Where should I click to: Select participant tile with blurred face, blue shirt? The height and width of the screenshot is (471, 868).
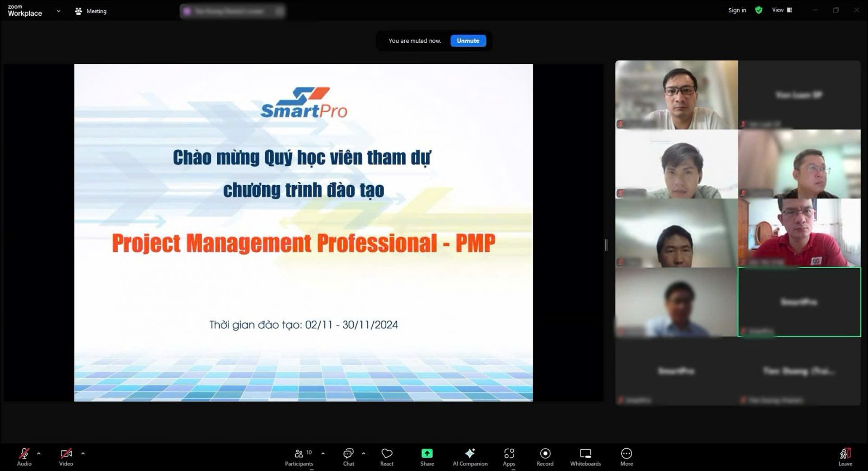pyautogui.click(x=676, y=302)
